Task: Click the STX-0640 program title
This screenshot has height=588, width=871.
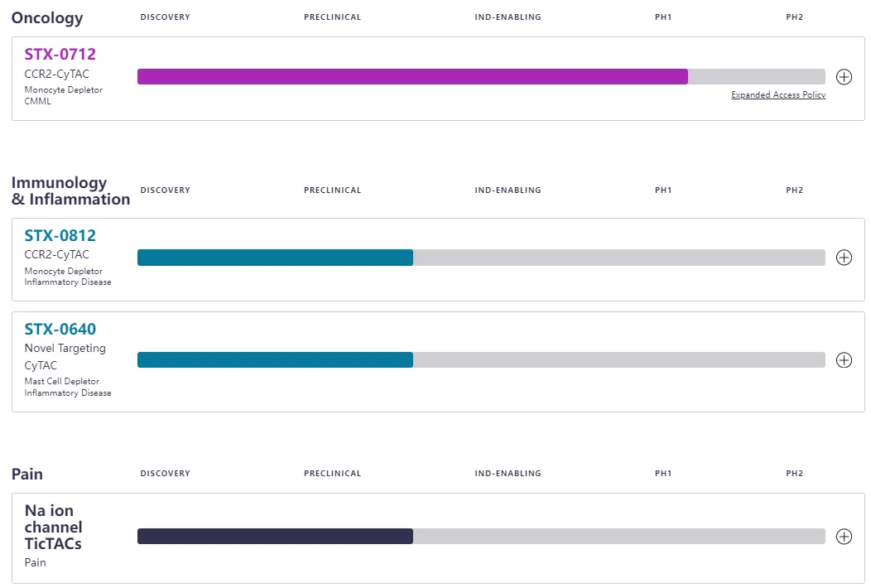Action: coord(60,330)
